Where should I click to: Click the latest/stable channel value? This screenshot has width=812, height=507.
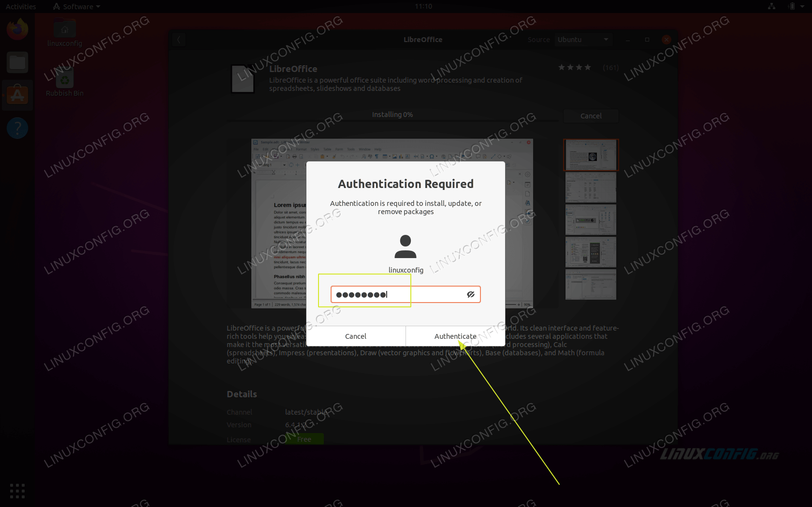pyautogui.click(x=306, y=412)
